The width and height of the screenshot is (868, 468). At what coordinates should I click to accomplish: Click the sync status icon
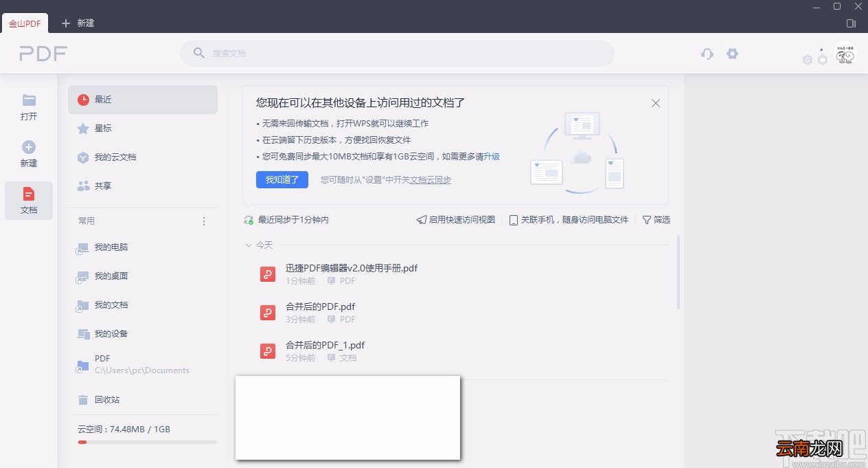pos(249,220)
